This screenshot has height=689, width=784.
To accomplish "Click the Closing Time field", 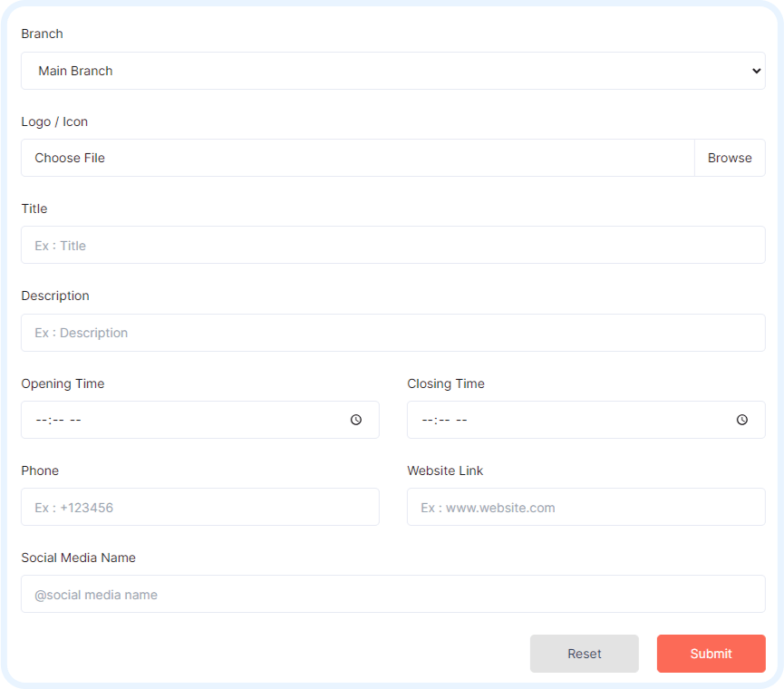I will (x=586, y=420).
